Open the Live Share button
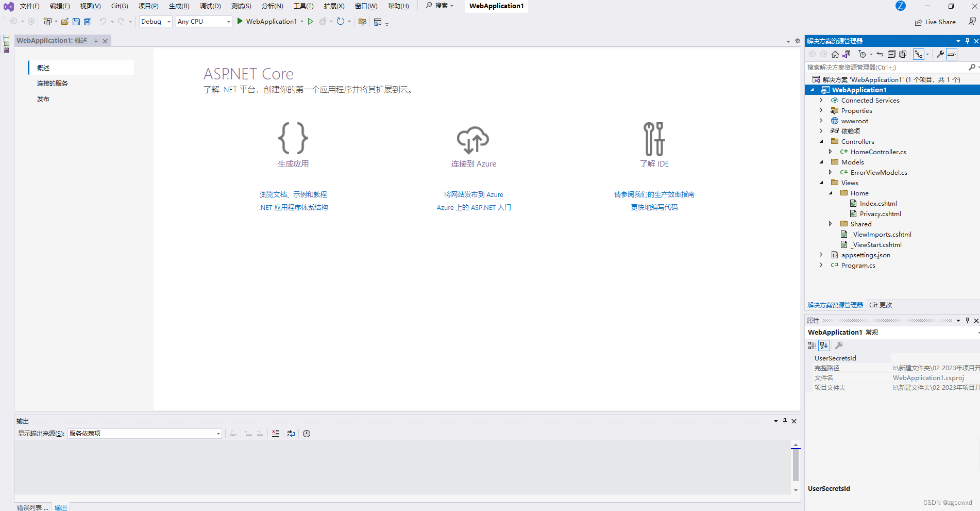 pyautogui.click(x=935, y=22)
